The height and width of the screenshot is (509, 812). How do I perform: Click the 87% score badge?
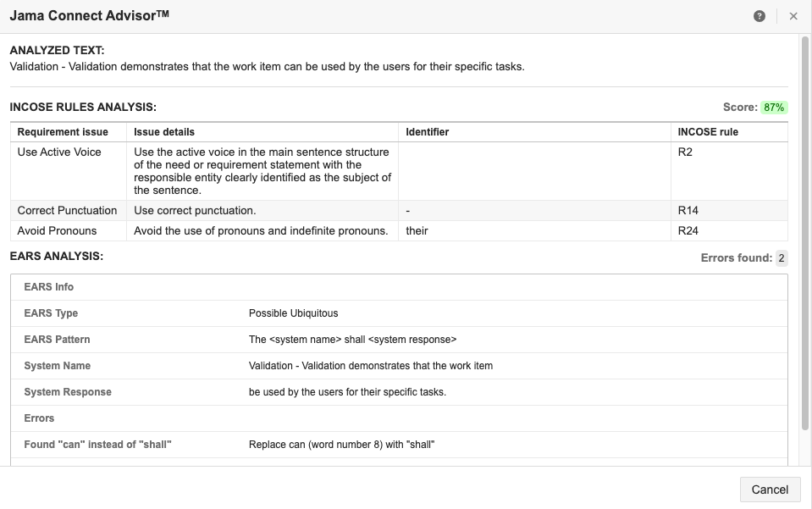(x=774, y=108)
